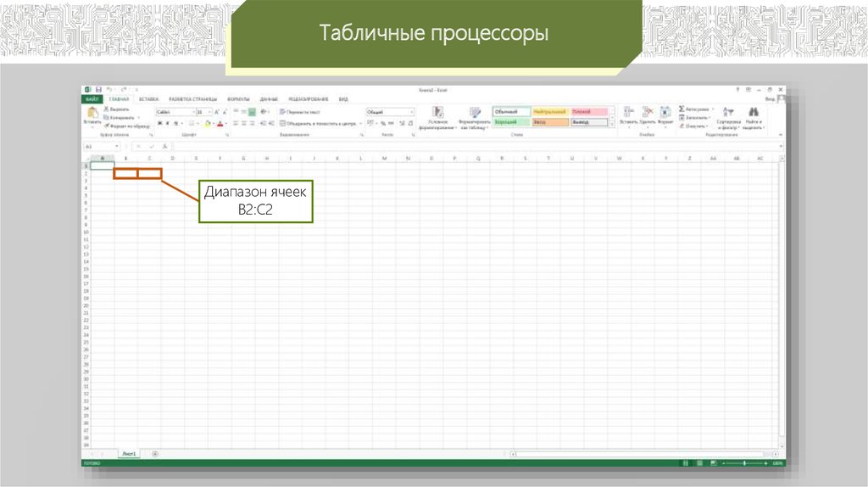Apply the Neutral (Нейтральный) cell style

tap(550, 112)
